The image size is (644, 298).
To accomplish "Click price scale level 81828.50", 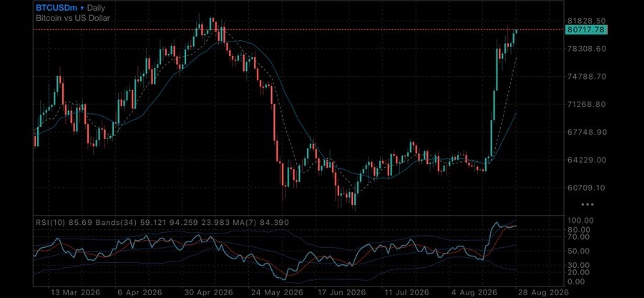I will point(587,21).
